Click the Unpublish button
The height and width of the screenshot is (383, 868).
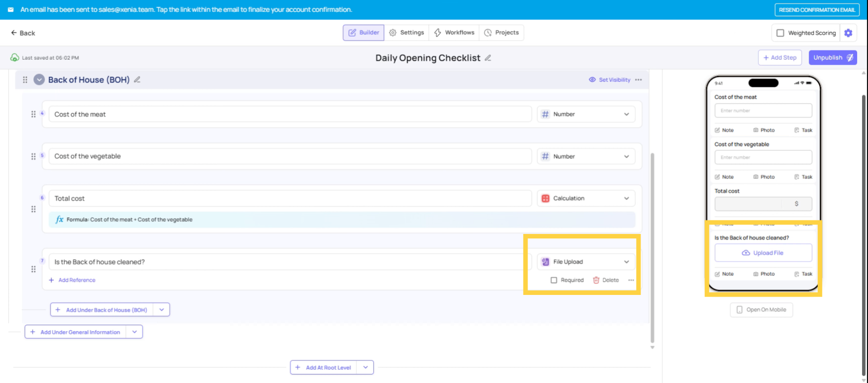[832, 58]
